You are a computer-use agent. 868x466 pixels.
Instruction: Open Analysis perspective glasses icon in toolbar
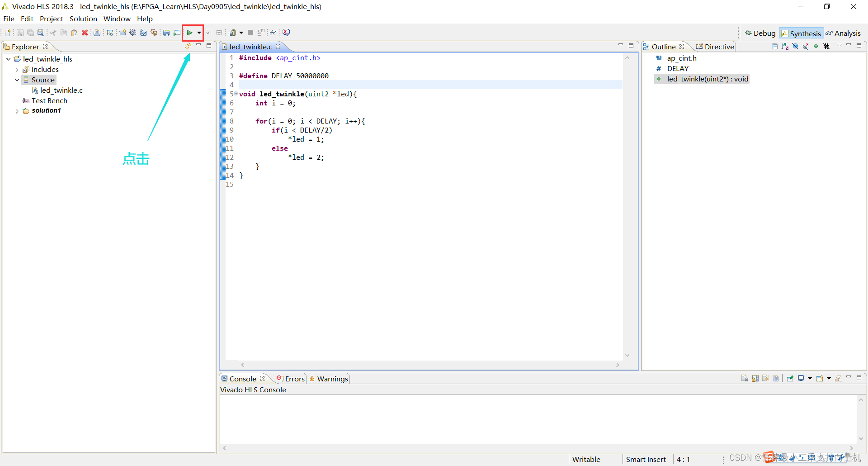point(274,33)
